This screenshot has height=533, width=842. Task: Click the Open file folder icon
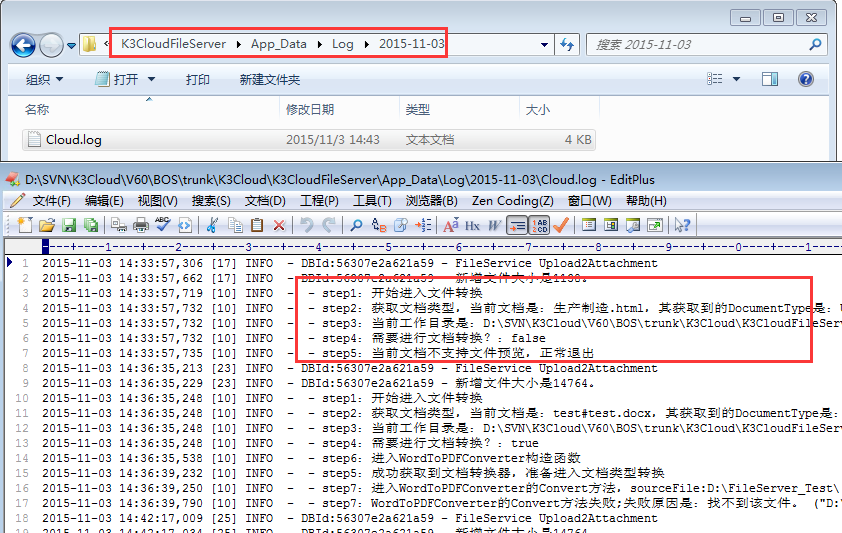click(45, 225)
